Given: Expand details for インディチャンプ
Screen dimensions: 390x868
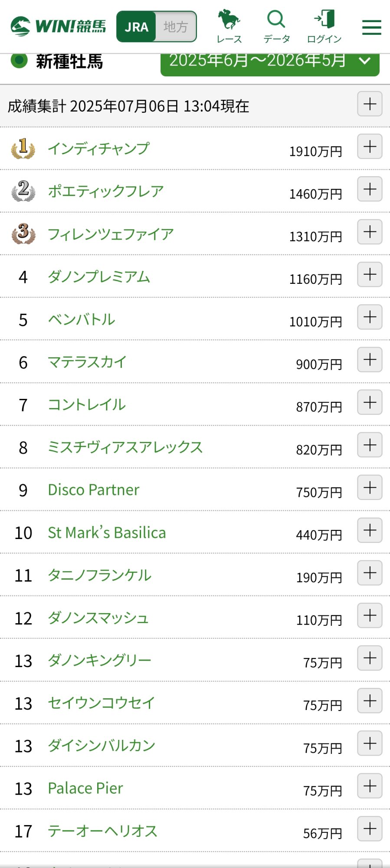Looking at the screenshot, I should coord(370,147).
